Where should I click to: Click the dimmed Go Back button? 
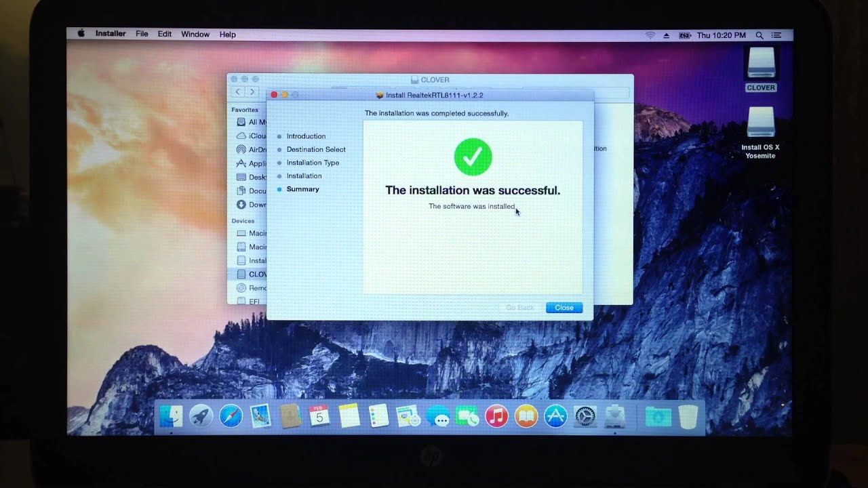pyautogui.click(x=521, y=308)
